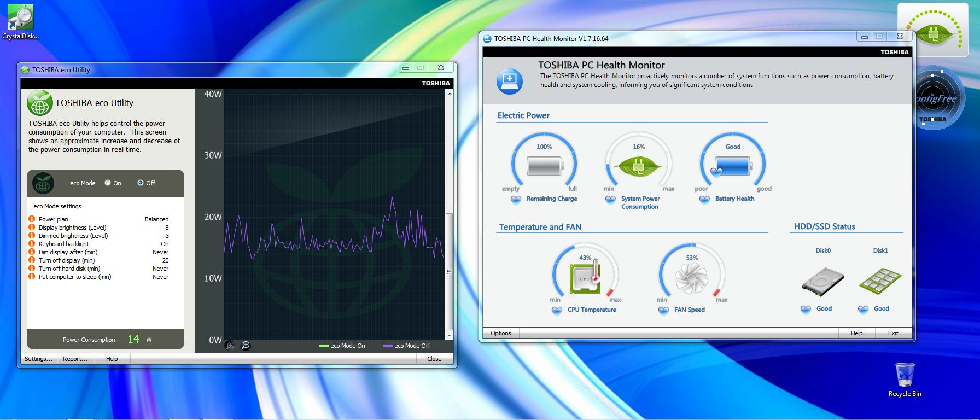This screenshot has width=980, height=420.
Task: Open the Recycle Bin on desktop
Action: [905, 380]
